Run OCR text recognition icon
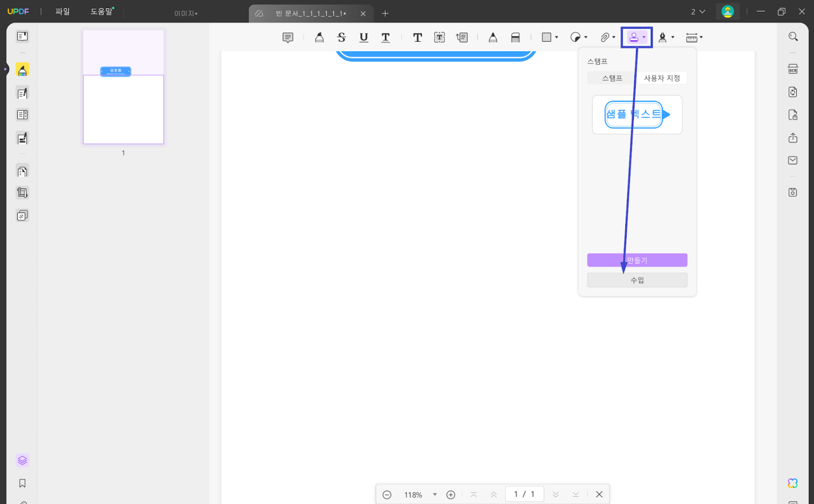 coord(793,69)
